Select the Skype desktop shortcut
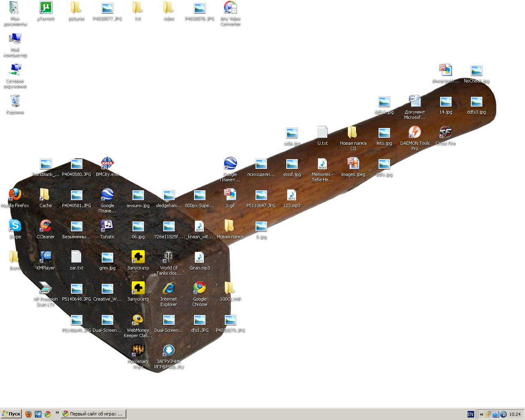 point(15,229)
